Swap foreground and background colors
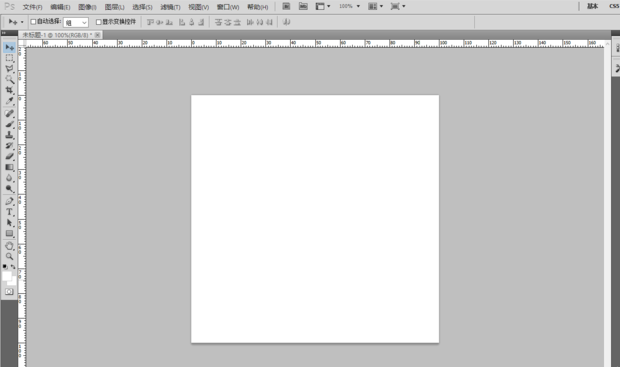 point(13,267)
